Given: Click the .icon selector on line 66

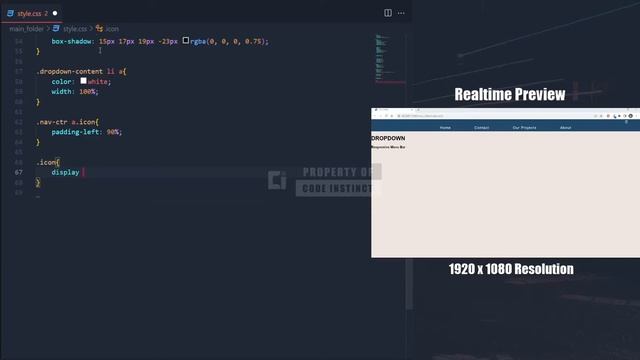Looking at the screenshot, I should pyautogui.click(x=47, y=162).
